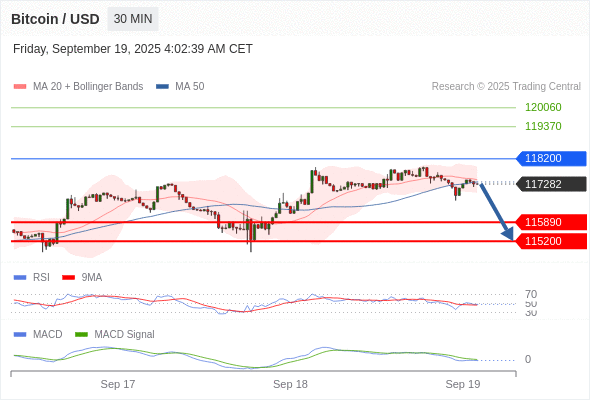Click the 120060 resistance level label

point(543,107)
